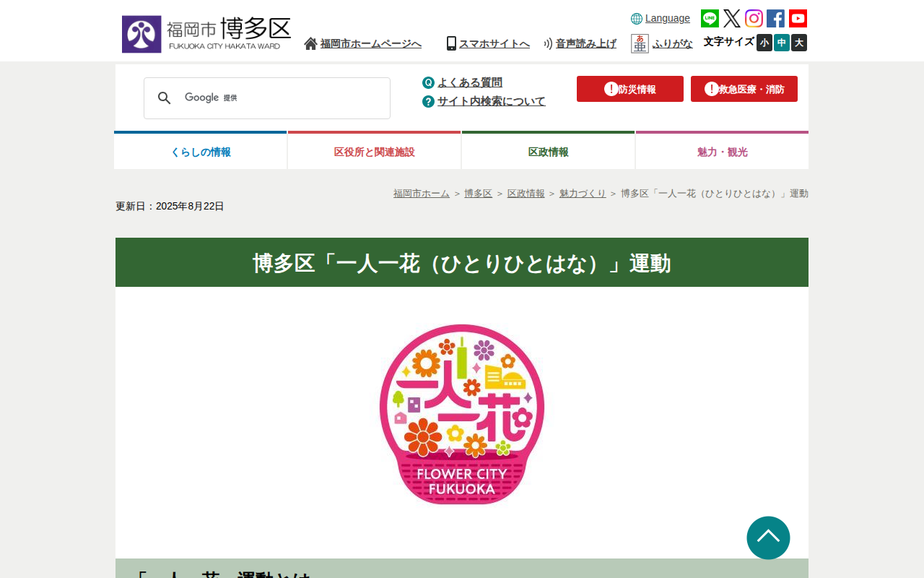
Task: Click the ふりがな text link
Action: (673, 43)
